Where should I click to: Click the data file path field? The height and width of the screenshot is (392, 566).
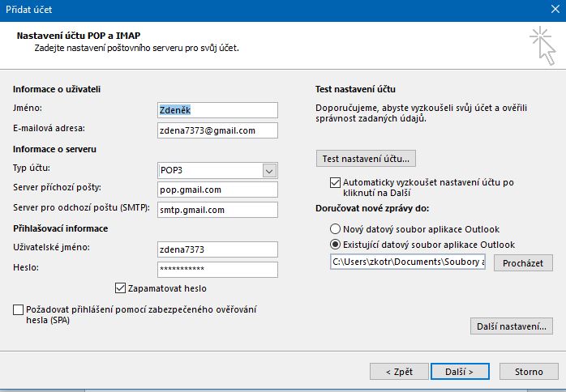[407, 262]
